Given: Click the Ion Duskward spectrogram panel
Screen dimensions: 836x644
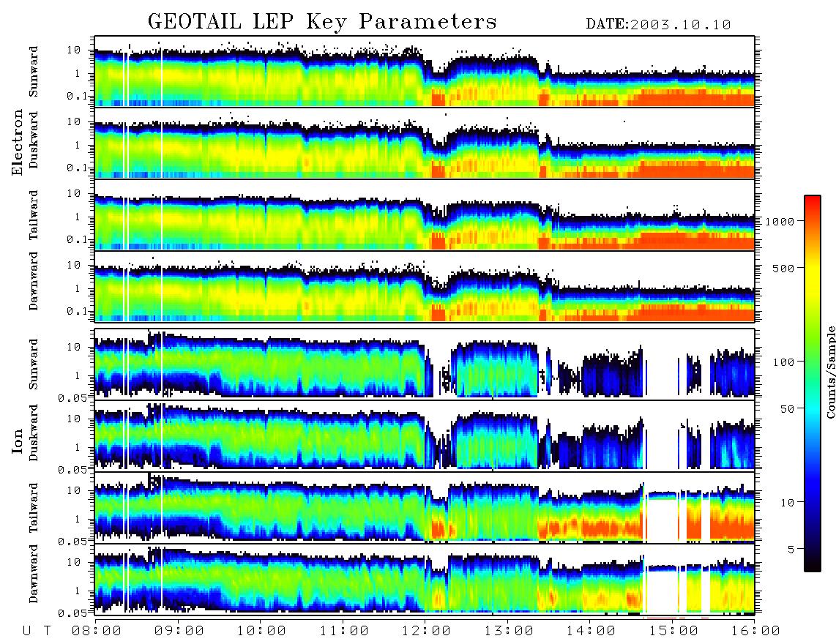Looking at the screenshot, I should 425,435.
